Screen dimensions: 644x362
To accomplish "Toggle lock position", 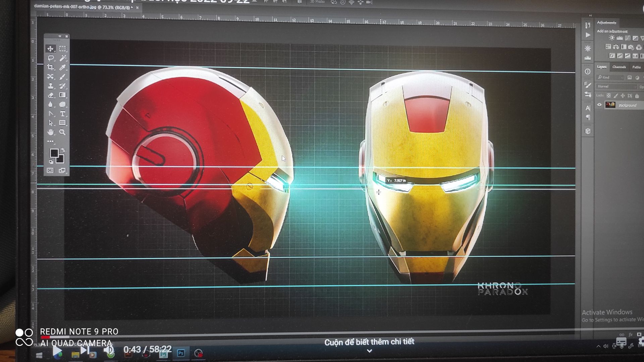I will tap(623, 96).
